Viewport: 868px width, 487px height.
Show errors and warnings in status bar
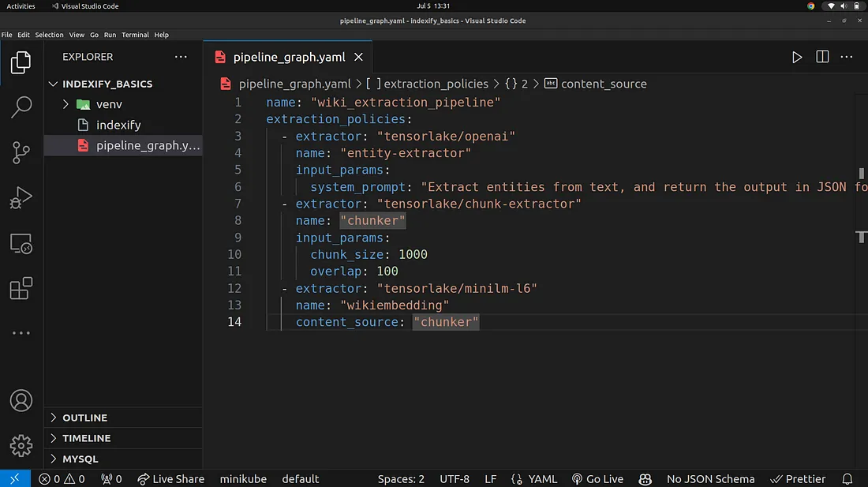click(x=62, y=478)
